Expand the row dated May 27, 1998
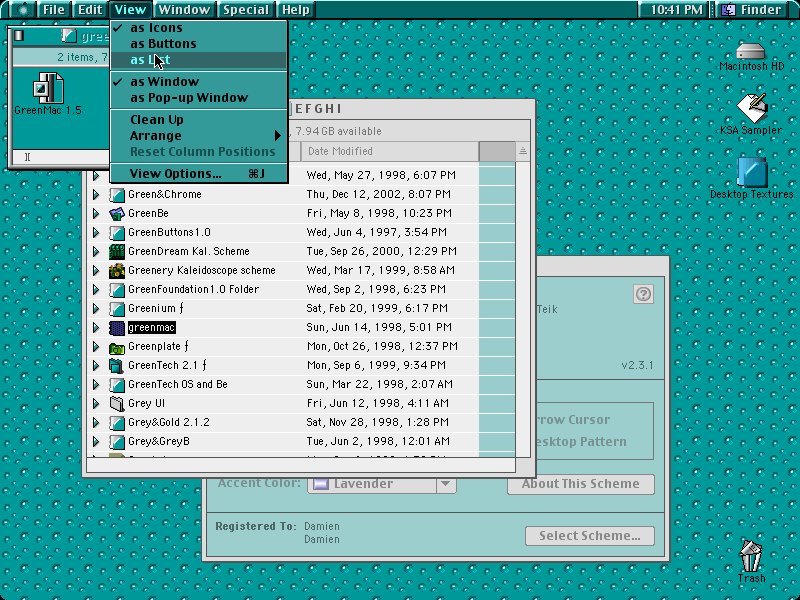This screenshot has width=800, height=600. 96,176
